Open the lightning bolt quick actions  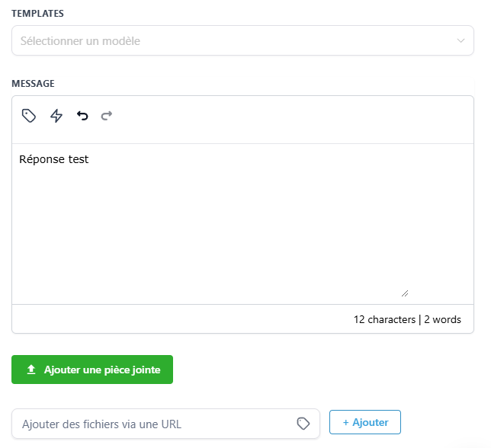click(x=56, y=116)
